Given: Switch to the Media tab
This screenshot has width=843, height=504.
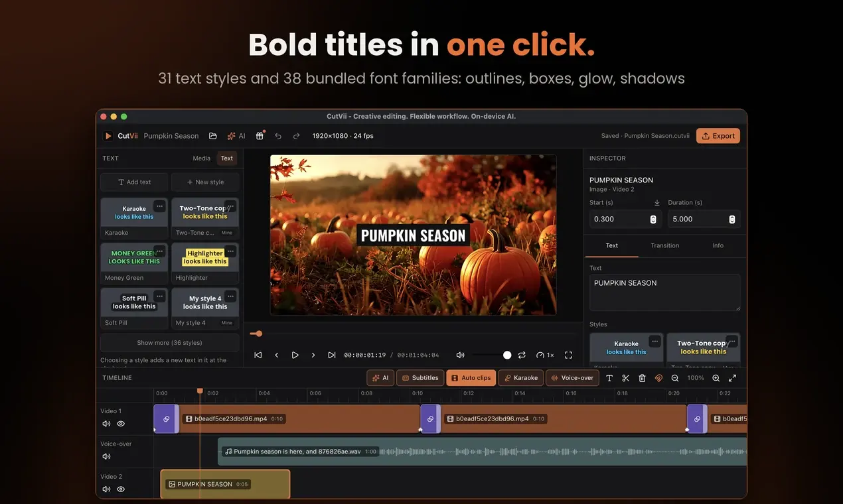Looking at the screenshot, I should point(202,158).
